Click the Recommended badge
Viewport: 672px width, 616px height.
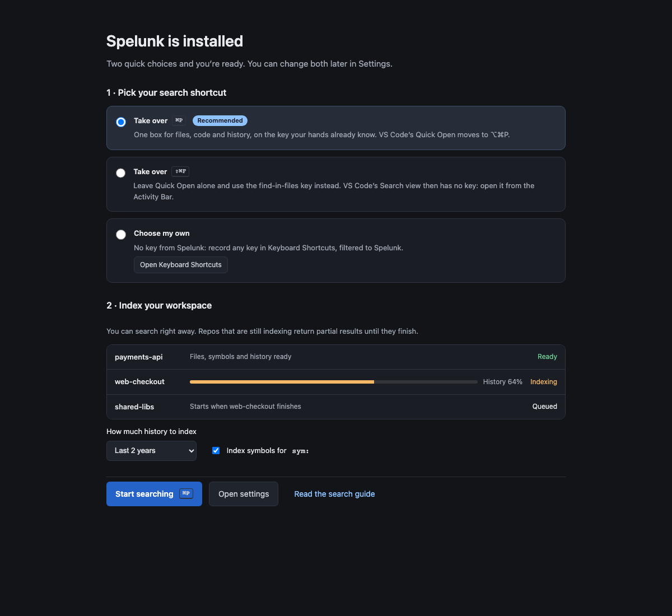point(220,120)
